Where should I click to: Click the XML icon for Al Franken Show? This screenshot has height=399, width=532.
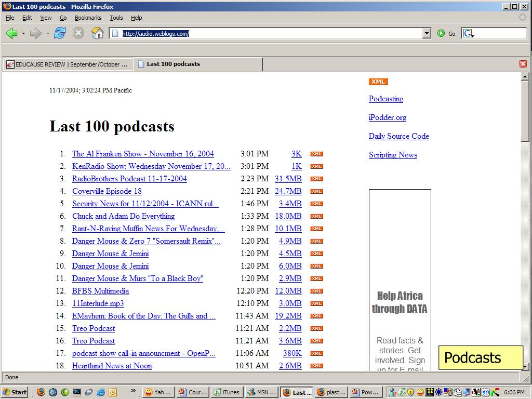pyautogui.click(x=316, y=154)
